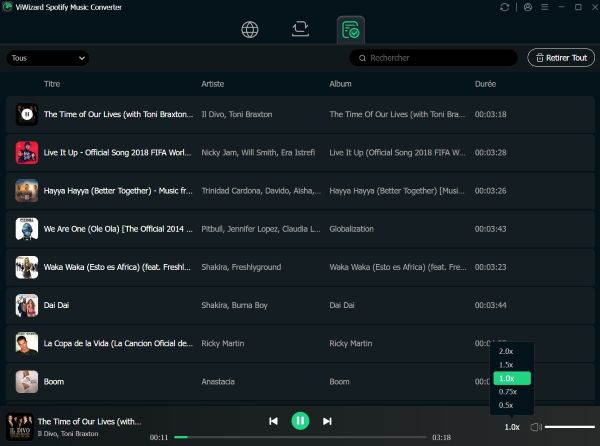Click Live It Up album thumbnail
Screen dimensions: 600x446
[27, 152]
